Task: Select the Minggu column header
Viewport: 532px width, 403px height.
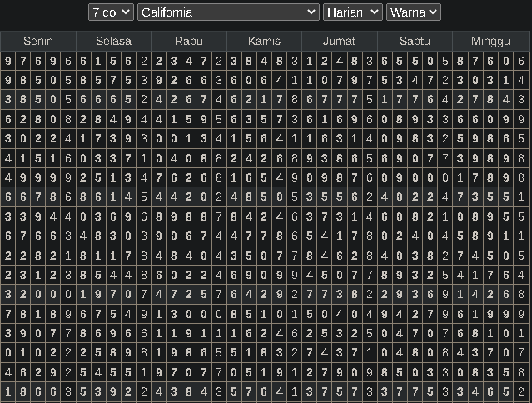Action: [x=490, y=41]
